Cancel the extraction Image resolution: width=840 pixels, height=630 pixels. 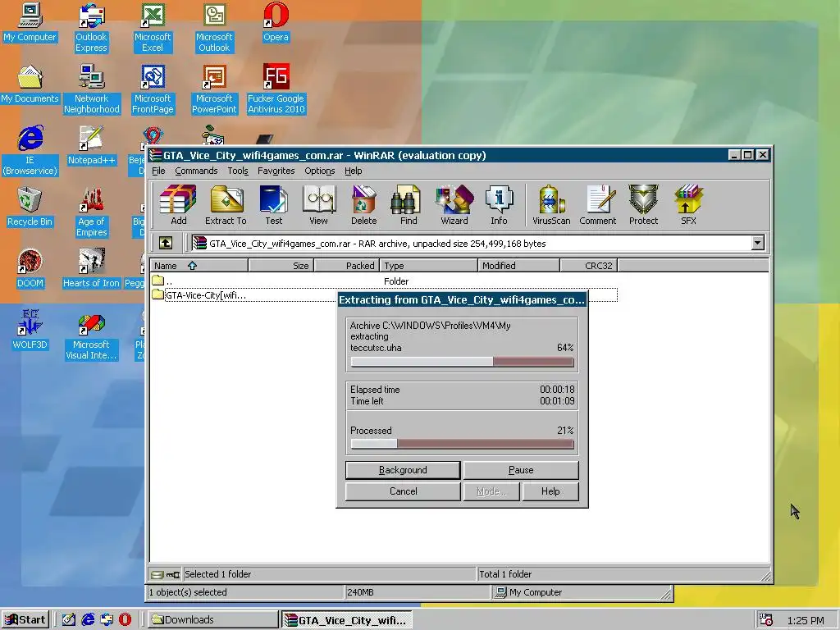(x=403, y=491)
